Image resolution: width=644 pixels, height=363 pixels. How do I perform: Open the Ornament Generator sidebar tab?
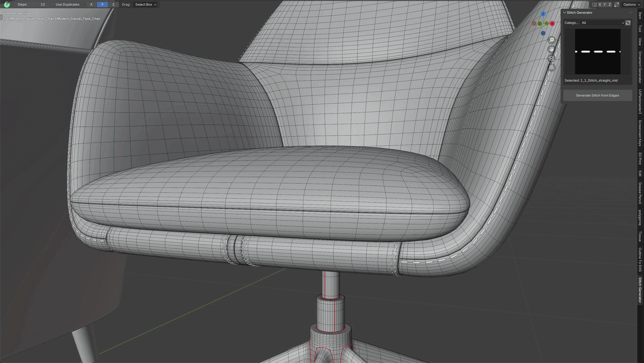[640, 67]
